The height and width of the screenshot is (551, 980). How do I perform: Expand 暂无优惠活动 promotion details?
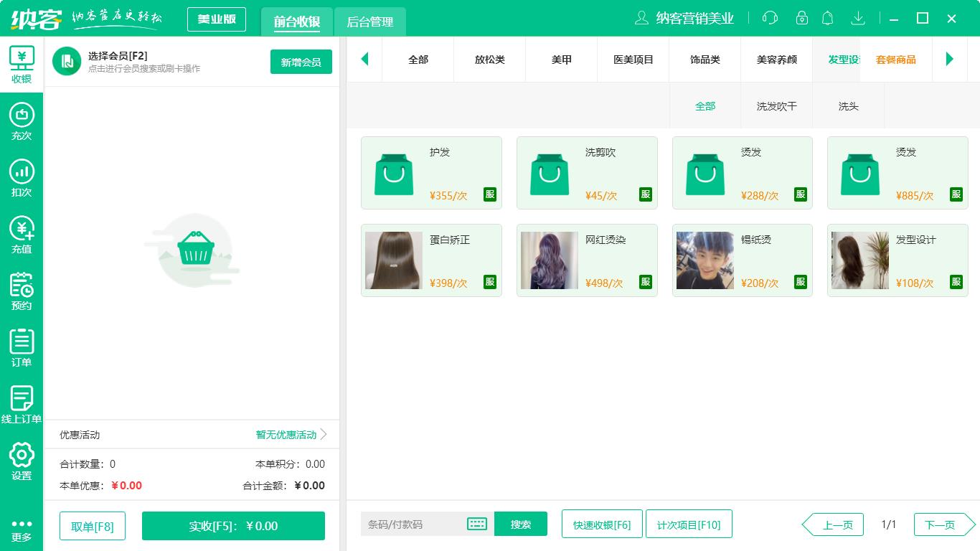tap(286, 435)
